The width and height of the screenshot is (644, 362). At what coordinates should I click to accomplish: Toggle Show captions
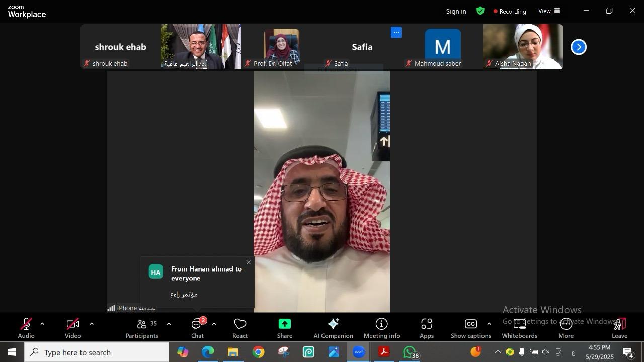[x=470, y=328]
